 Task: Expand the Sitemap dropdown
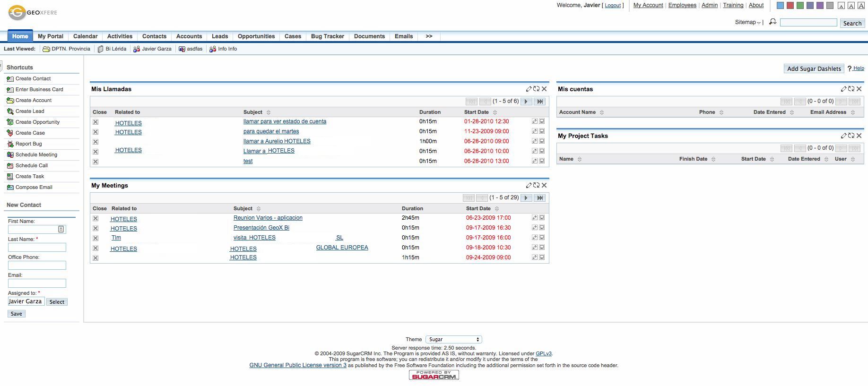click(x=748, y=22)
